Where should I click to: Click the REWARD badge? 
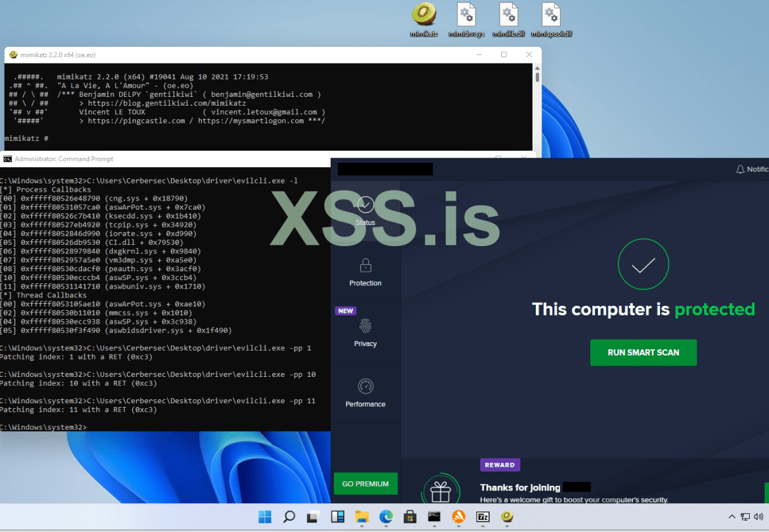pyautogui.click(x=500, y=465)
